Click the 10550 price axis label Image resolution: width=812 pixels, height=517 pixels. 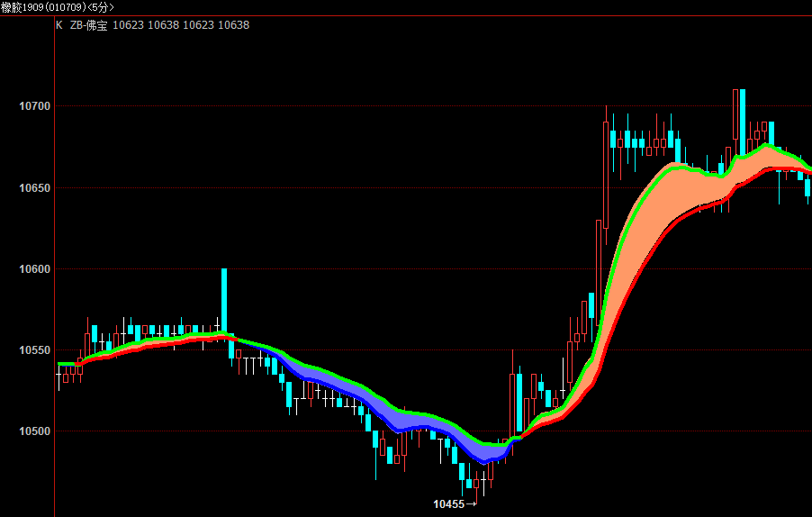(x=35, y=350)
